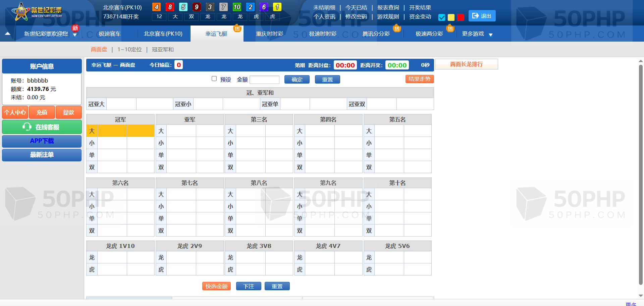644x306 pixels.
Task: Click the headset icon on 在线客服
Action: click(x=27, y=127)
